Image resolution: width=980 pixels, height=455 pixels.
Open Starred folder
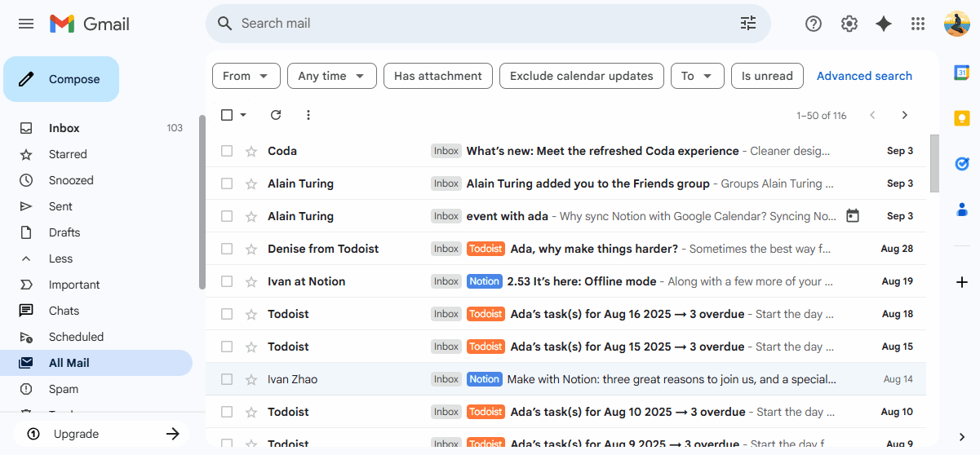[x=98, y=154]
